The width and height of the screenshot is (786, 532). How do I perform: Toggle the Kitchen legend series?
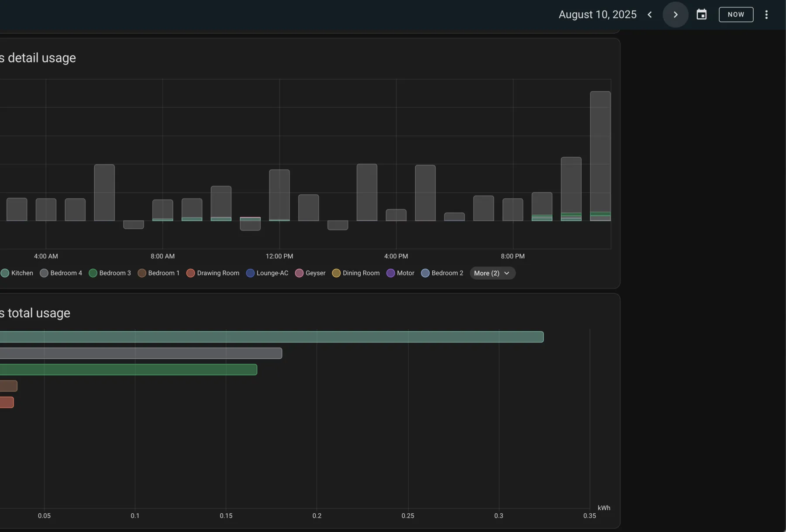click(17, 273)
